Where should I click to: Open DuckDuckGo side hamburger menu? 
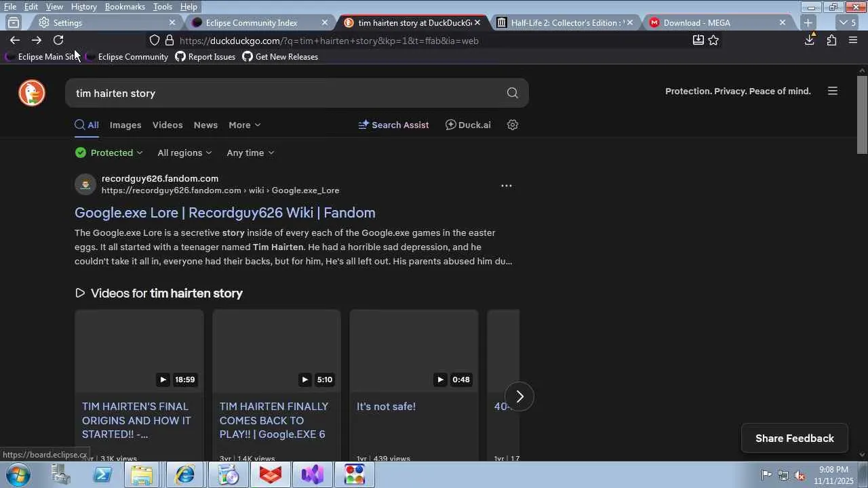point(833,91)
